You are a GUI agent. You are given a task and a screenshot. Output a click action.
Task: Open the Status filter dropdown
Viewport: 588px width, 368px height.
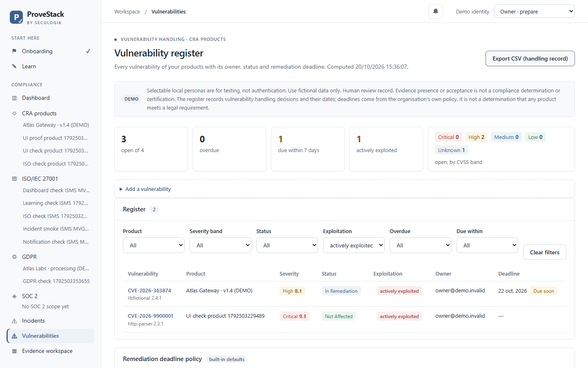[287, 245]
